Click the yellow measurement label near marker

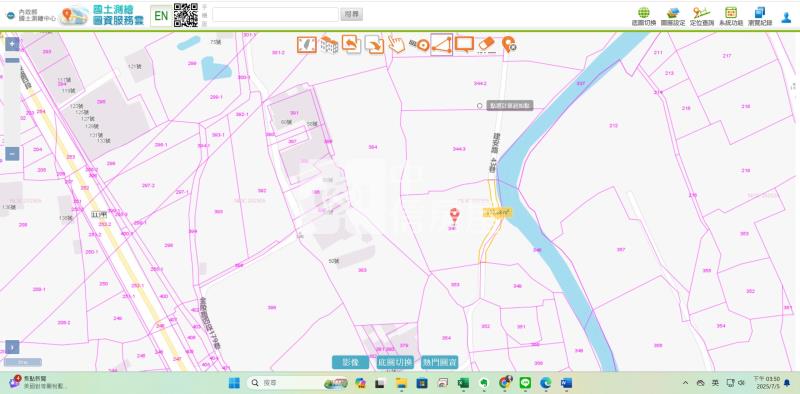[497, 213]
